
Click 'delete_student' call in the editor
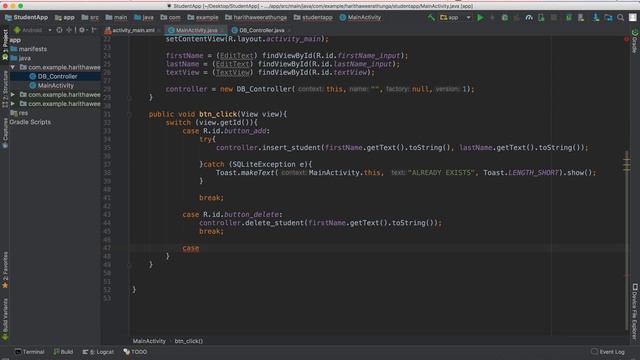click(275, 223)
